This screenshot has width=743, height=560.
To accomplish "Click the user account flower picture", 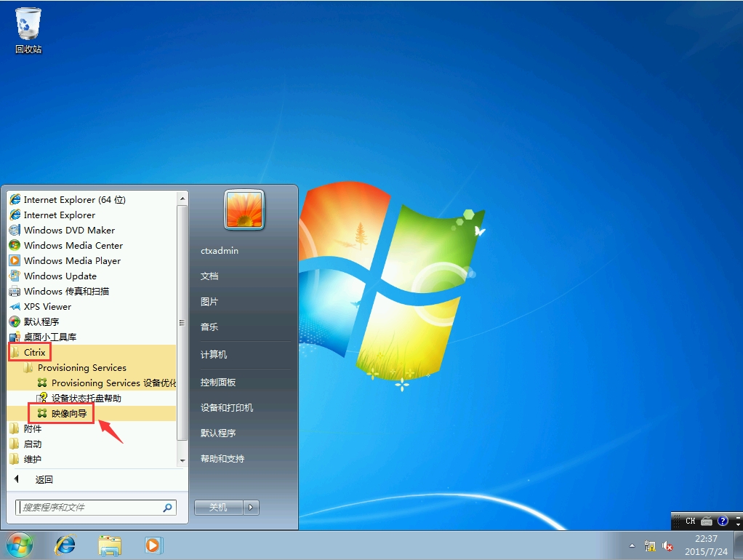I will tap(244, 209).
